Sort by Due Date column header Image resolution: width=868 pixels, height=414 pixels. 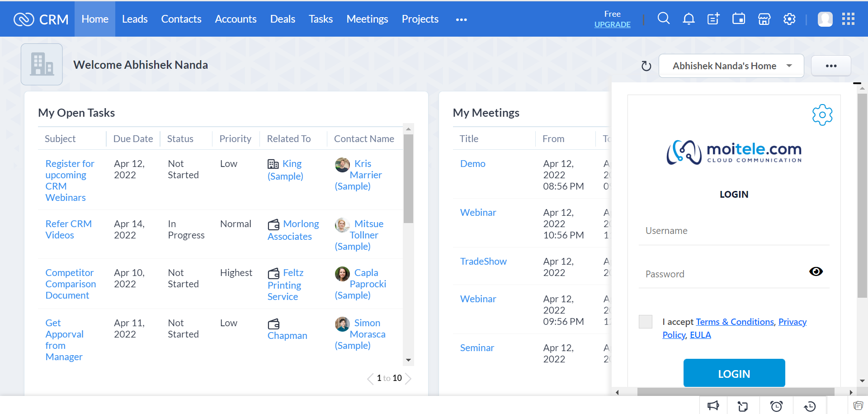[133, 139]
